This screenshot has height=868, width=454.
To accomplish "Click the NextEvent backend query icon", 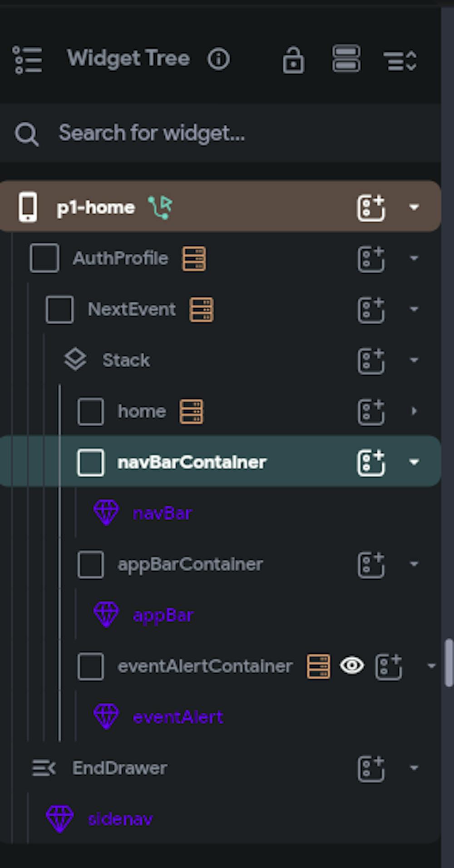I will (202, 310).
